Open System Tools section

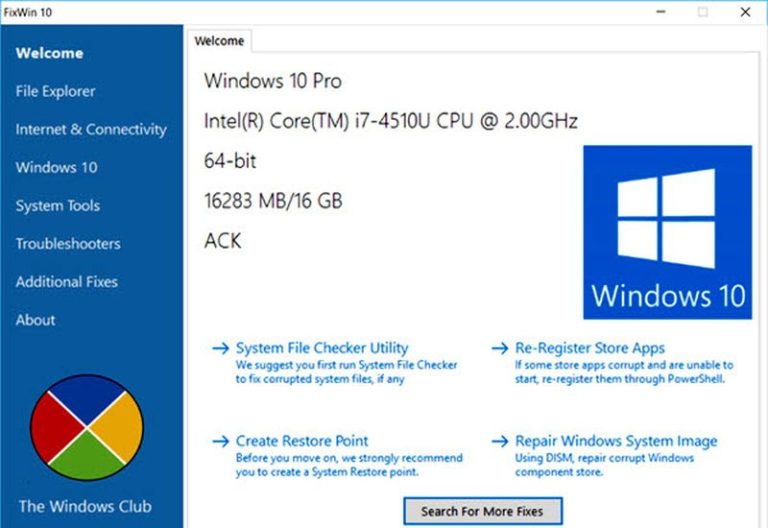pos(58,206)
